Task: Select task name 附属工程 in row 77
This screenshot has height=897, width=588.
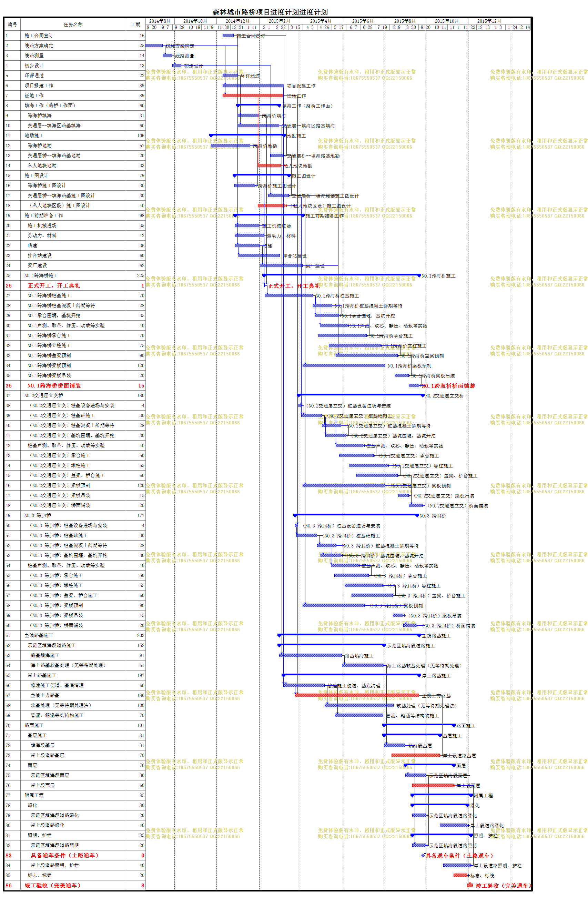Action: click(34, 795)
